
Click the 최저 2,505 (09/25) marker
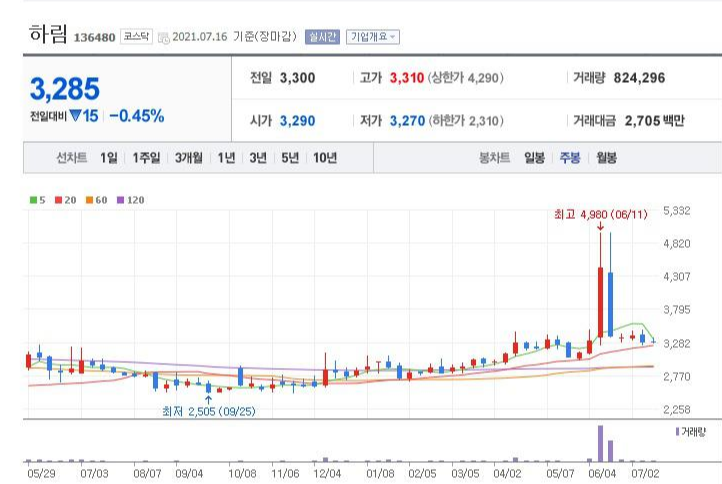209,411
